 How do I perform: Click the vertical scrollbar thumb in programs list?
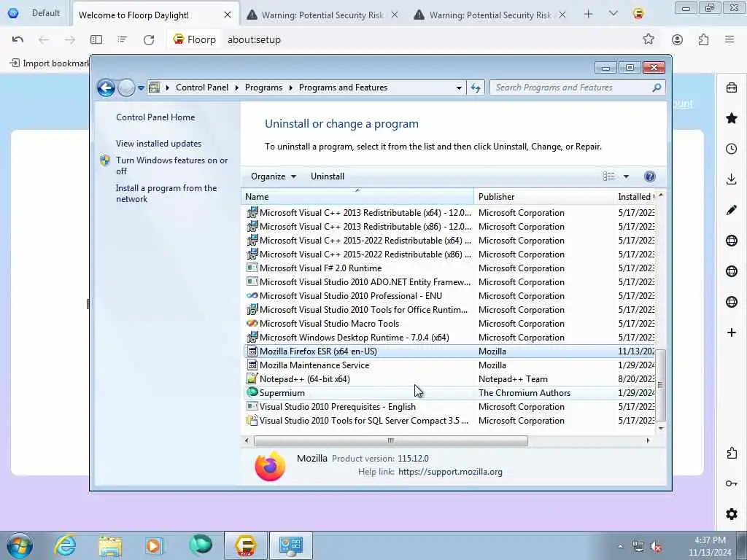click(x=660, y=385)
